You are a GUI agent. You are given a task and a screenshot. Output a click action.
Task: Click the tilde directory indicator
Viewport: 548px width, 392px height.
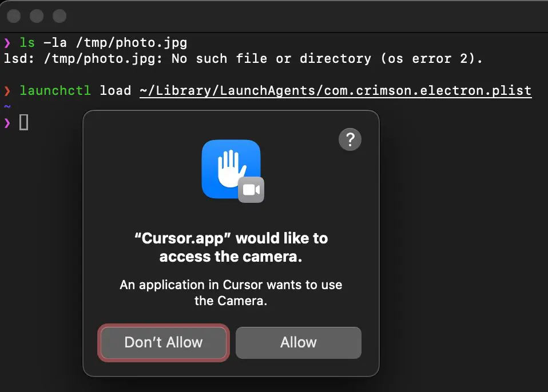(x=7, y=106)
